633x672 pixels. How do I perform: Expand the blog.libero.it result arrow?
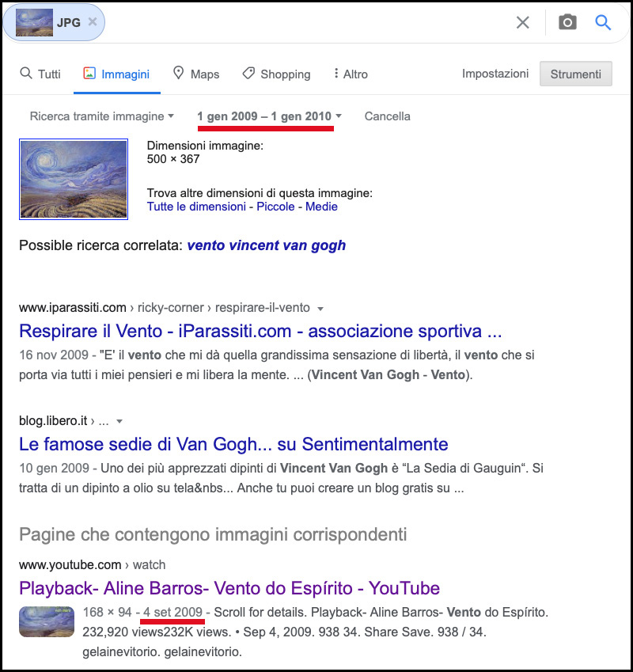pos(119,421)
